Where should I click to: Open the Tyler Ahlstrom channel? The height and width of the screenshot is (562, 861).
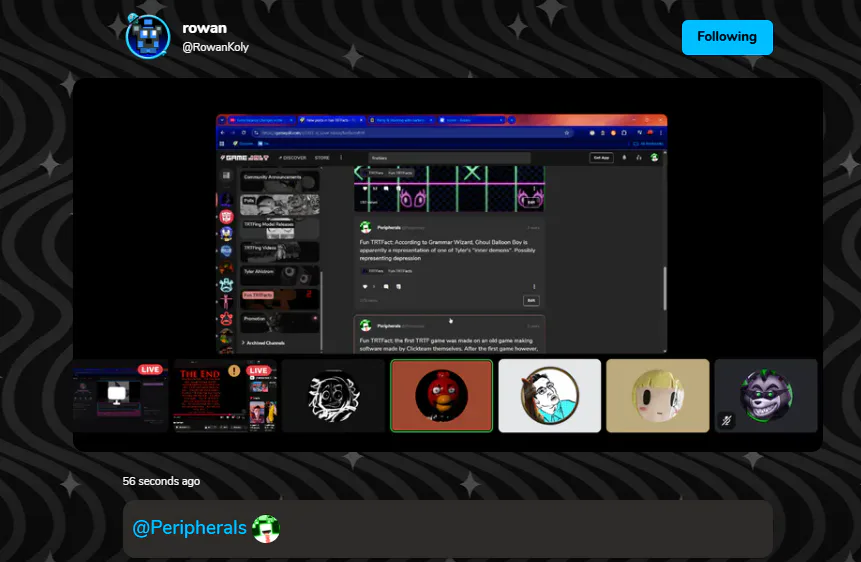click(x=280, y=275)
